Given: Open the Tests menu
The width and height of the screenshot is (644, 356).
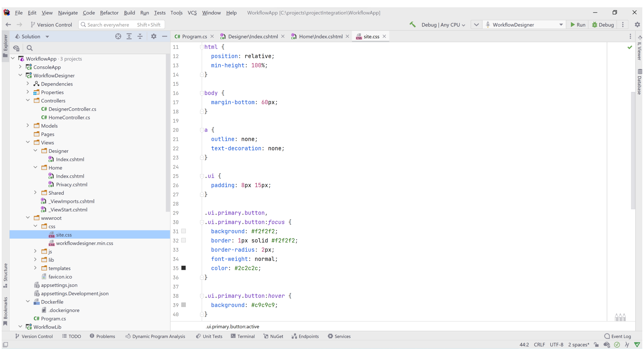Looking at the screenshot, I should 160,13.
